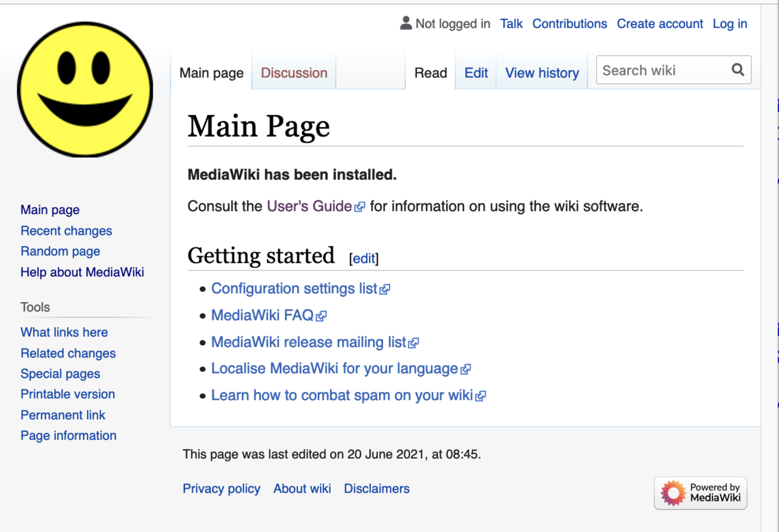Open Special pages link
The width and height of the screenshot is (779, 532).
click(x=60, y=374)
